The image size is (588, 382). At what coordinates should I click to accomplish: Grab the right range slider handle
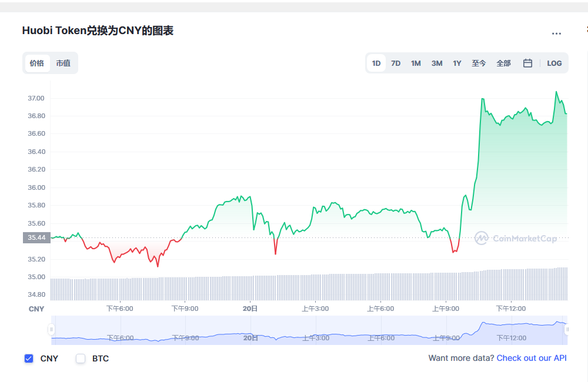567,330
